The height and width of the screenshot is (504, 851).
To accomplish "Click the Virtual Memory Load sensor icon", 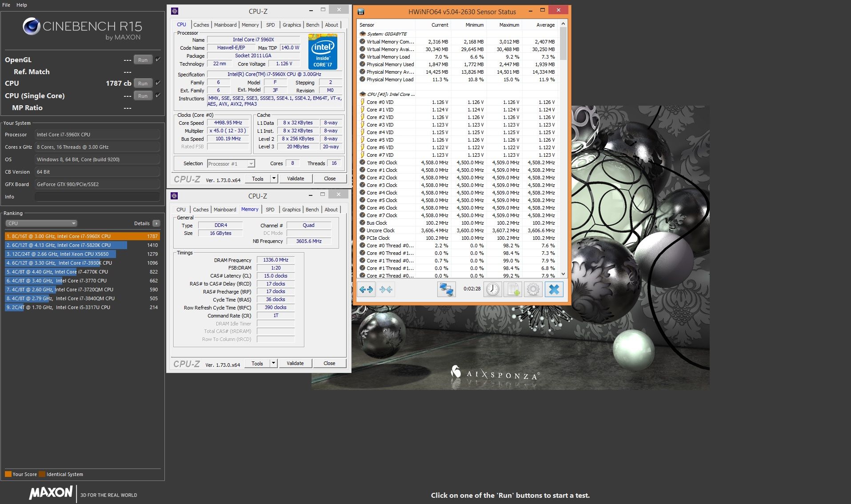I will point(362,57).
